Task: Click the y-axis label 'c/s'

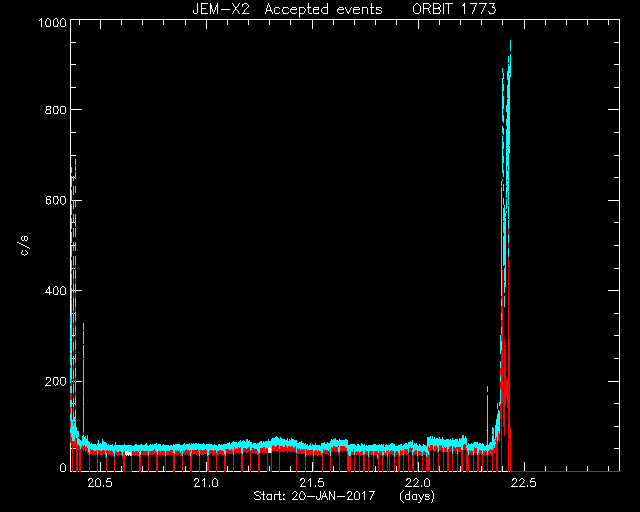Action: [x=24, y=246]
